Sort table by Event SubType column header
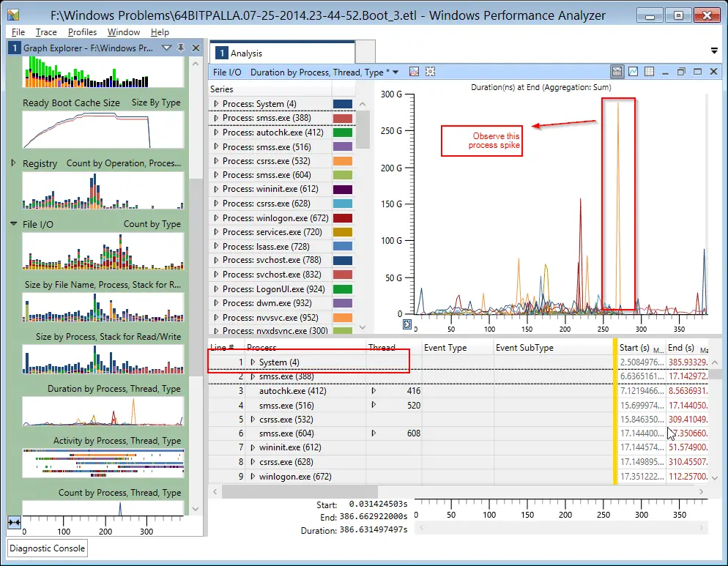The image size is (728, 566). 553,347
